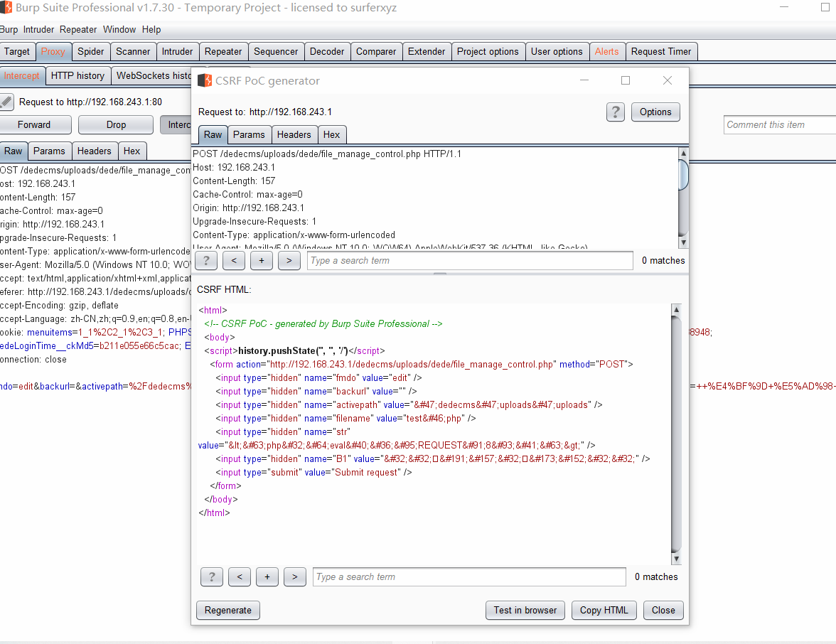This screenshot has height=644, width=836.
Task: Focus the upper request search term field
Action: [470, 261]
